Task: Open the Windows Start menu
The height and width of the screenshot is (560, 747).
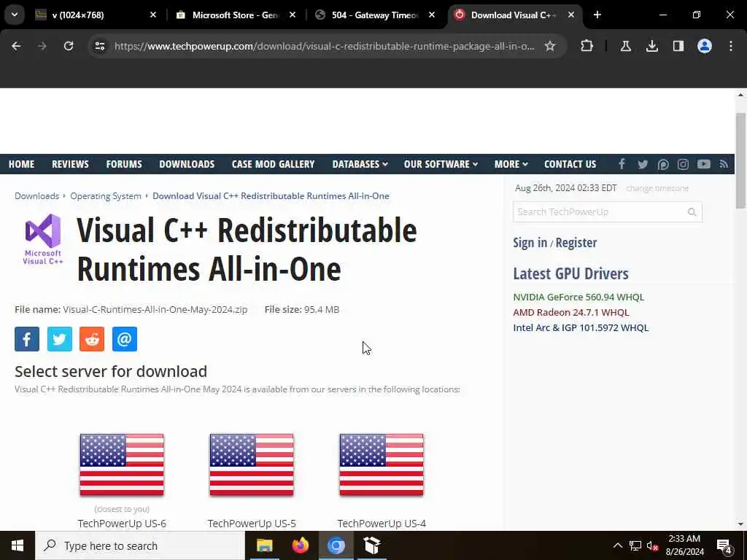Action: pos(18,545)
